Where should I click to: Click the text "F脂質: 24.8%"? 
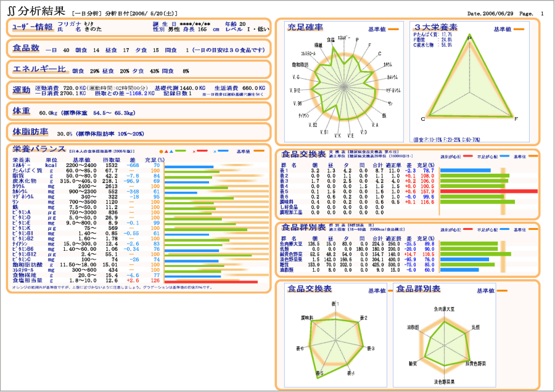(432, 40)
